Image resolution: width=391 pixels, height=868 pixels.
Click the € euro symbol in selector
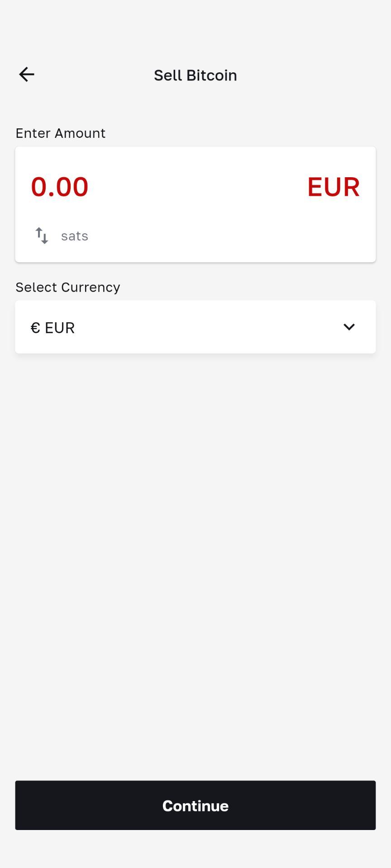click(x=35, y=328)
